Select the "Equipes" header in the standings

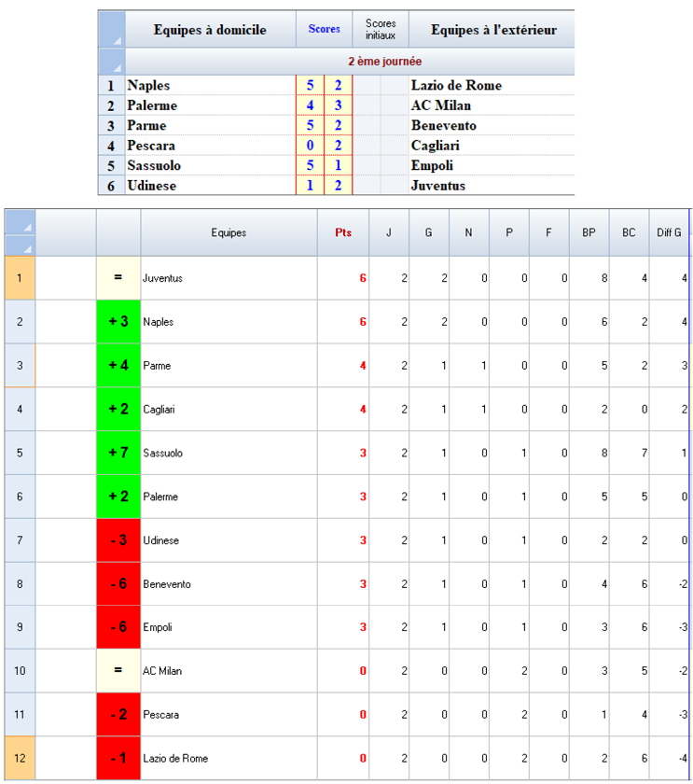(229, 232)
